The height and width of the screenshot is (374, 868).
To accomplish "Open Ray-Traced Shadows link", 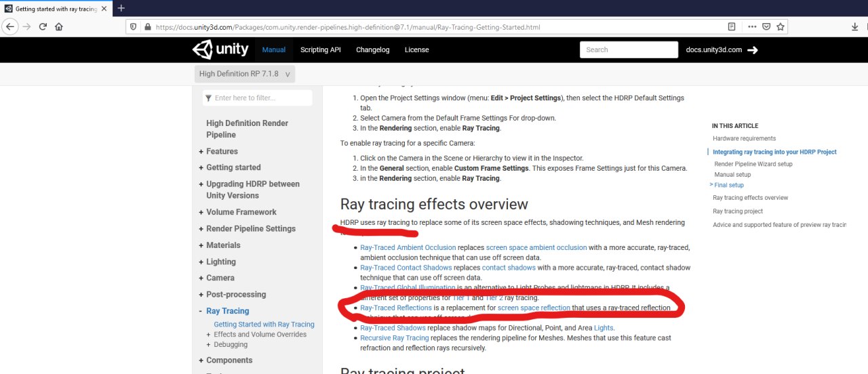I will tap(393, 328).
